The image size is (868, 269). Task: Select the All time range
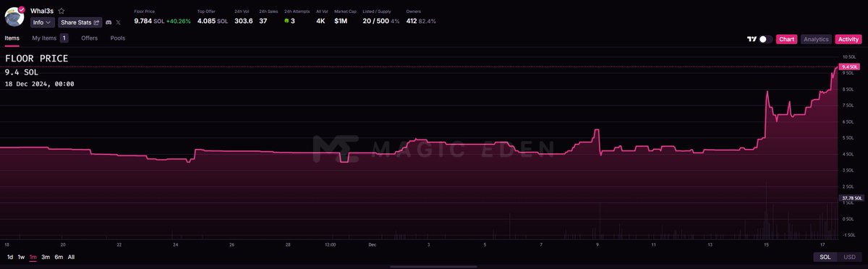click(71, 257)
